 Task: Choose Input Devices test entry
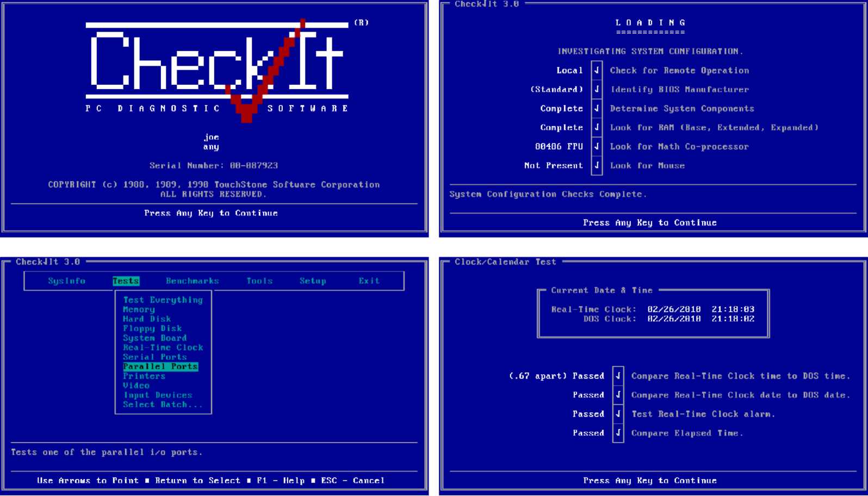[158, 395]
